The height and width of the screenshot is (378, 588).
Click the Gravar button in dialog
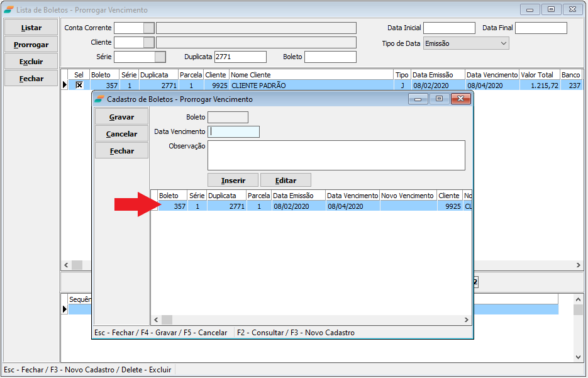(121, 117)
